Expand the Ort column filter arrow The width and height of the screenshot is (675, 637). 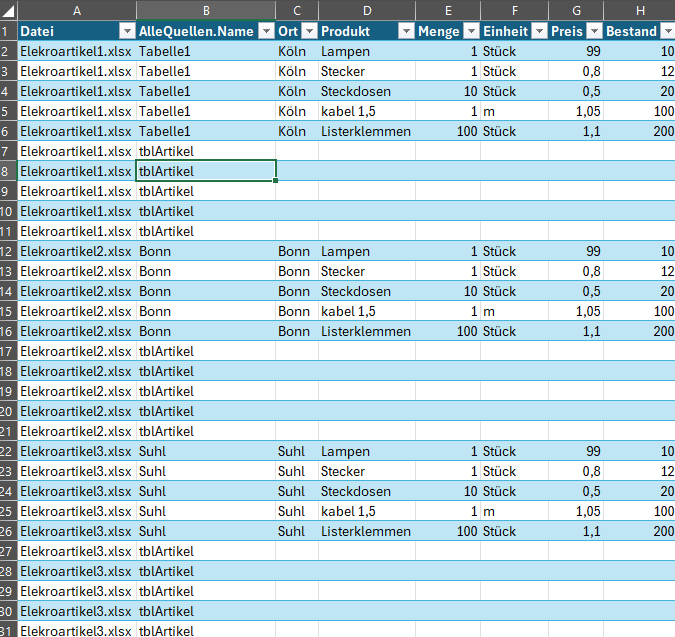[308, 31]
